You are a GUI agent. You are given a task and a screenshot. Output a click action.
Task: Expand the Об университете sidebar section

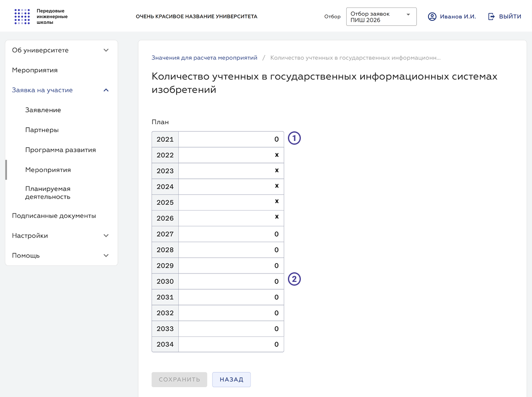(61, 50)
